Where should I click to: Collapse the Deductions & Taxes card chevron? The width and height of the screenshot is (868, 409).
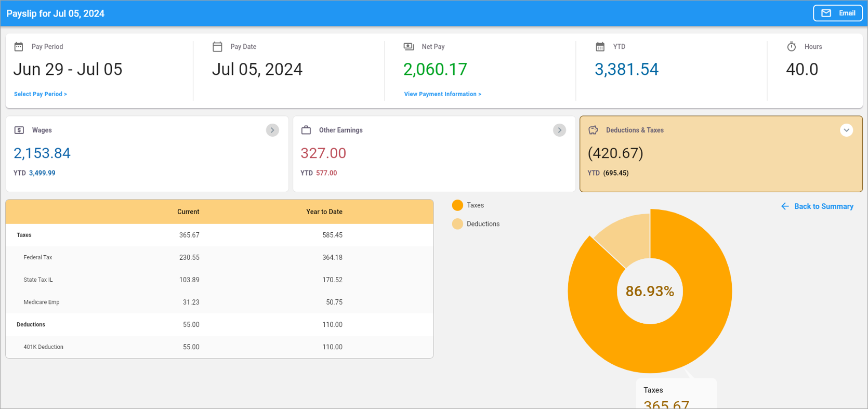(846, 130)
